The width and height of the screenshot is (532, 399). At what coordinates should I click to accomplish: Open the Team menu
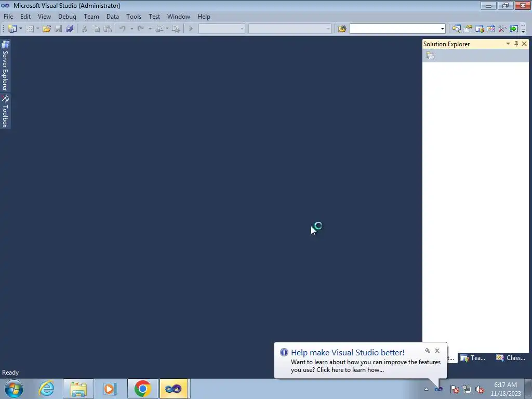click(91, 16)
